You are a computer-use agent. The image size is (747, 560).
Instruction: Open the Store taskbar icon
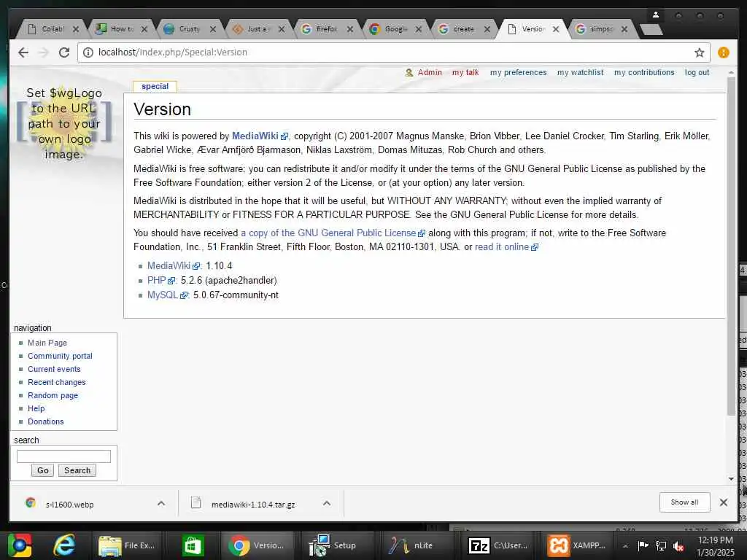click(193, 545)
